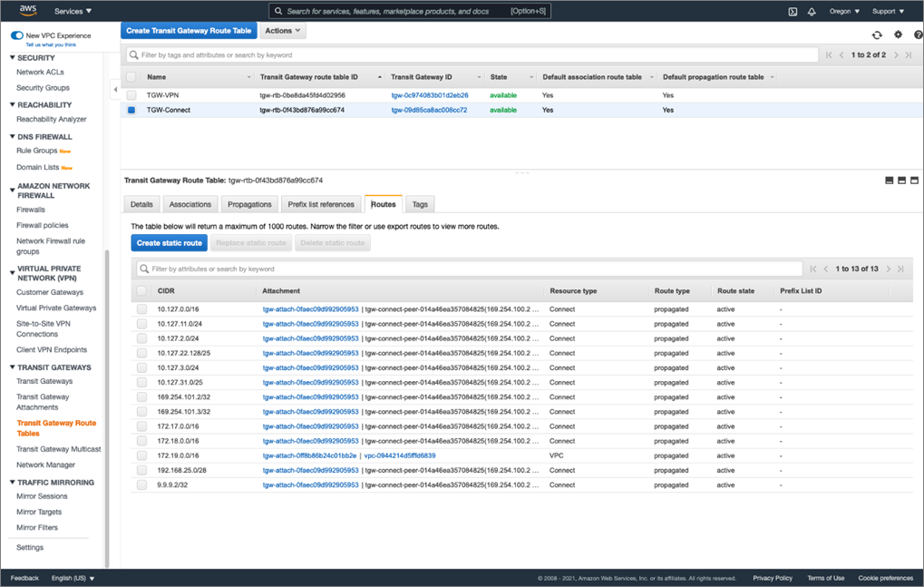Check the 10.127.0.0/16 route row

tap(141, 308)
